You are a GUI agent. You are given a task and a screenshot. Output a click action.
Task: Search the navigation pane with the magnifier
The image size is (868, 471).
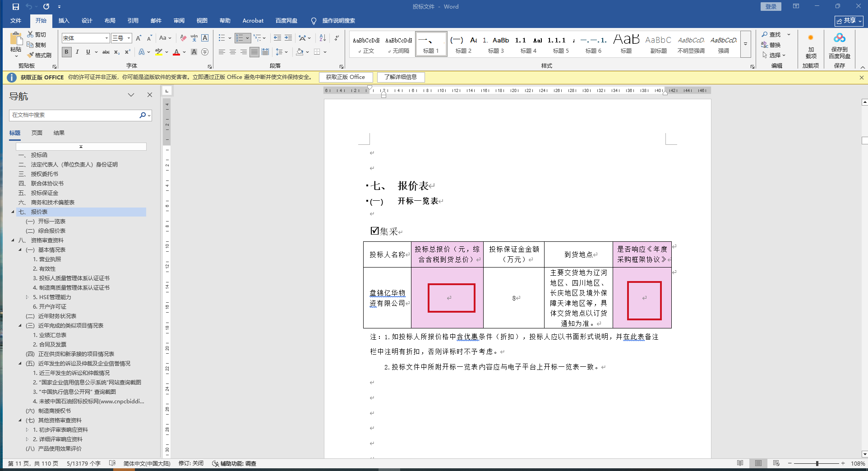(x=143, y=115)
